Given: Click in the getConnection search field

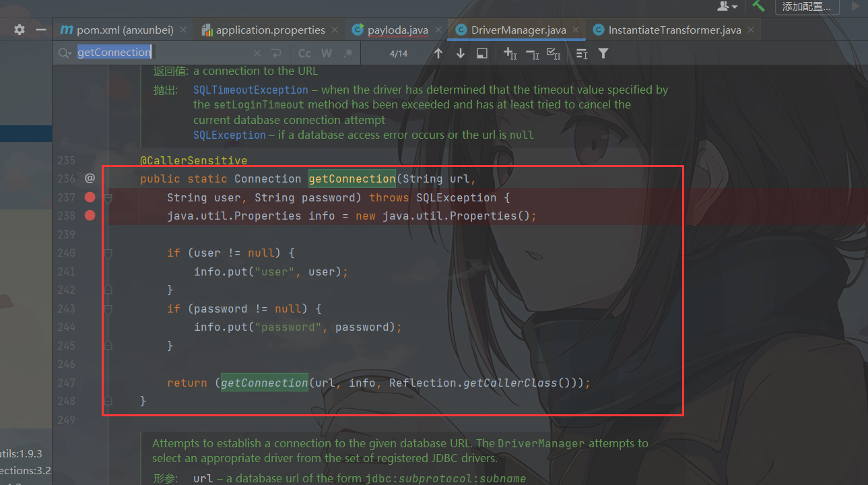Looking at the screenshot, I should click(x=168, y=53).
